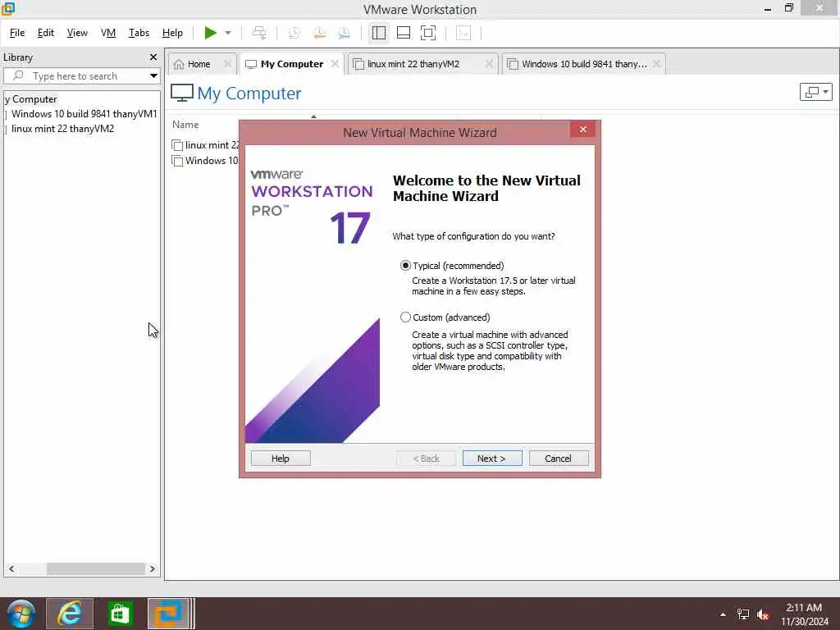Close the Library panel
The image size is (840, 630).
pyautogui.click(x=153, y=57)
